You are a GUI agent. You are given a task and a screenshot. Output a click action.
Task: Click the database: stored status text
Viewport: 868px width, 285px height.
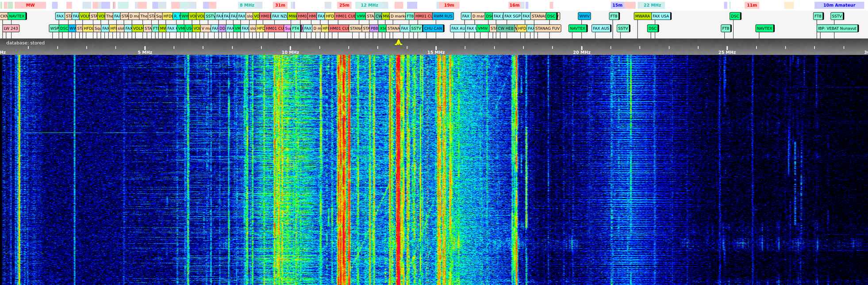click(25, 43)
